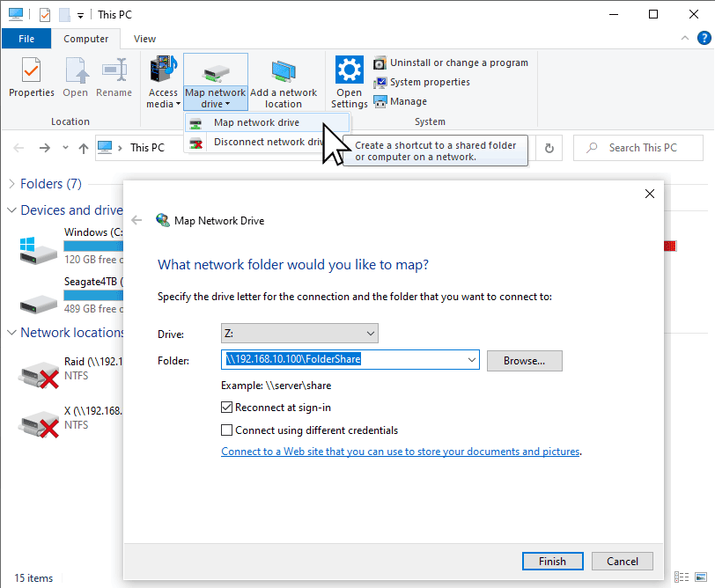Expand the Folders (7) section
Viewport: 715px width, 588px height.
pos(11,184)
